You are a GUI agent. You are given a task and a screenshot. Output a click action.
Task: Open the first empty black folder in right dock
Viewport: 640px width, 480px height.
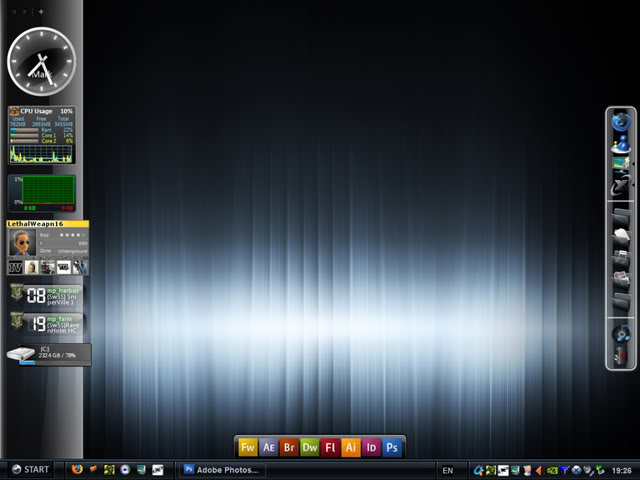pos(621,217)
